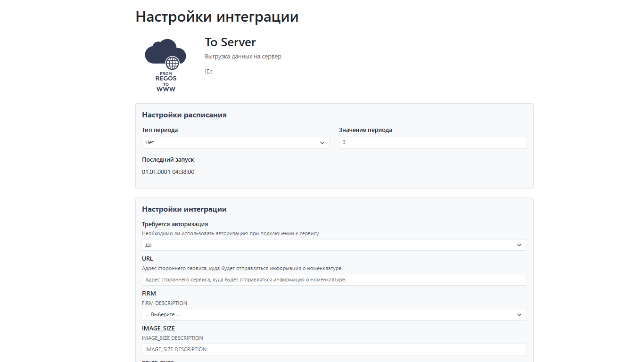Click the "Настройки расписания" section heading
This screenshot has height=362, width=644.
click(x=184, y=115)
